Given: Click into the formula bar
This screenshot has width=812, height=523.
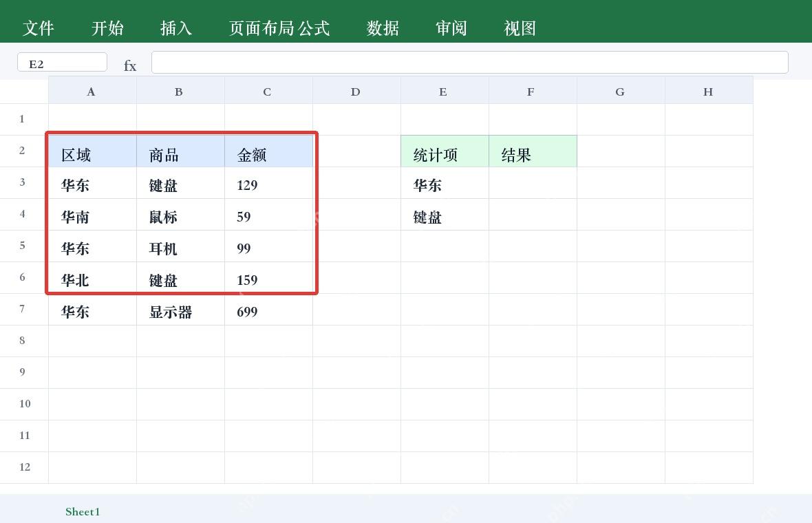Looking at the screenshot, I should pos(470,62).
